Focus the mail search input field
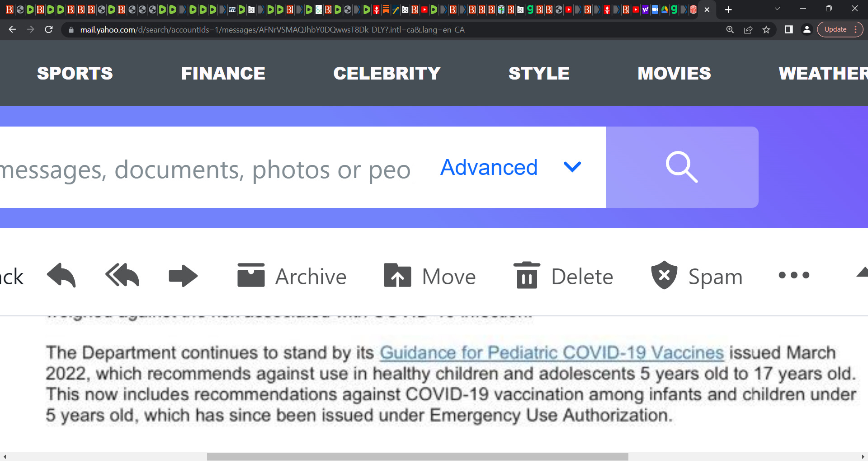 (x=206, y=169)
